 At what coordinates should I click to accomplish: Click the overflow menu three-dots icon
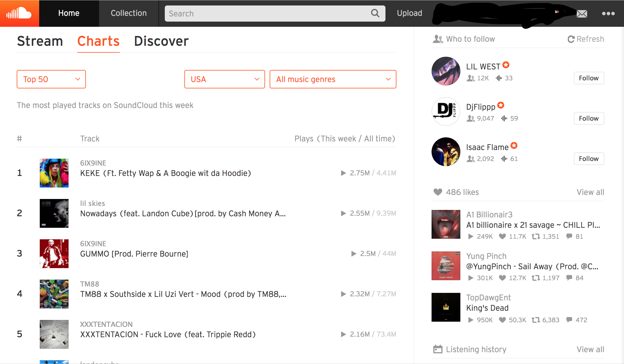pyautogui.click(x=609, y=13)
